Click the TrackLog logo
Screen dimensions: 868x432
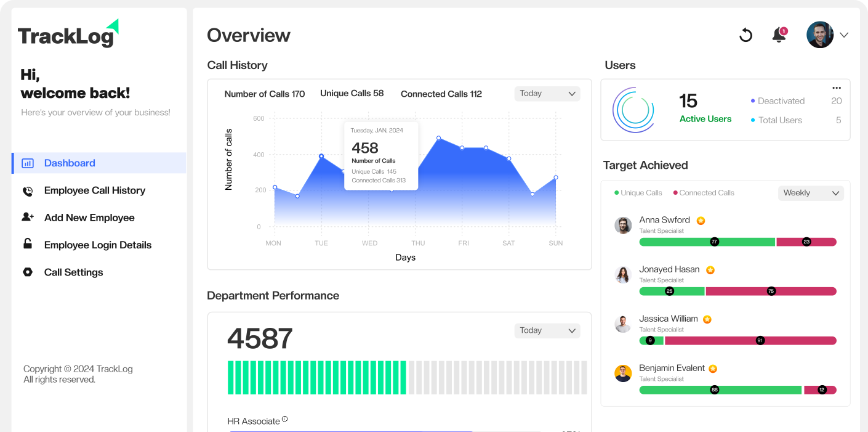click(x=68, y=35)
